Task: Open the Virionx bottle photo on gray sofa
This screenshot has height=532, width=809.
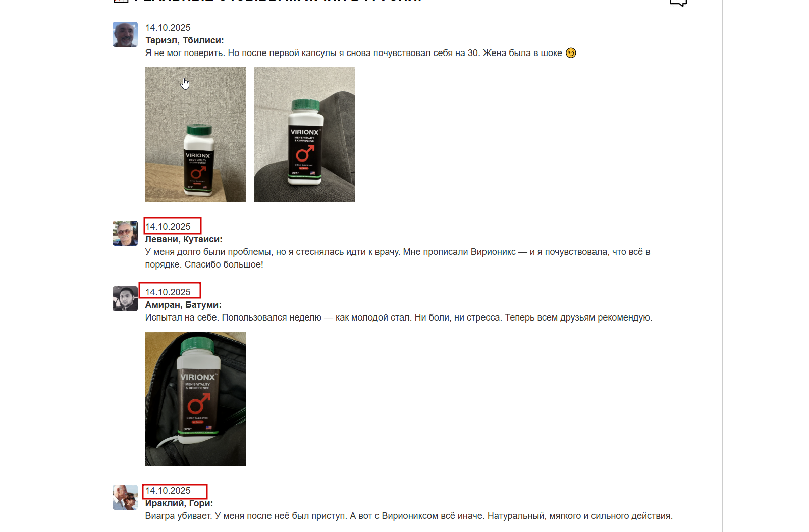Action: click(x=304, y=134)
